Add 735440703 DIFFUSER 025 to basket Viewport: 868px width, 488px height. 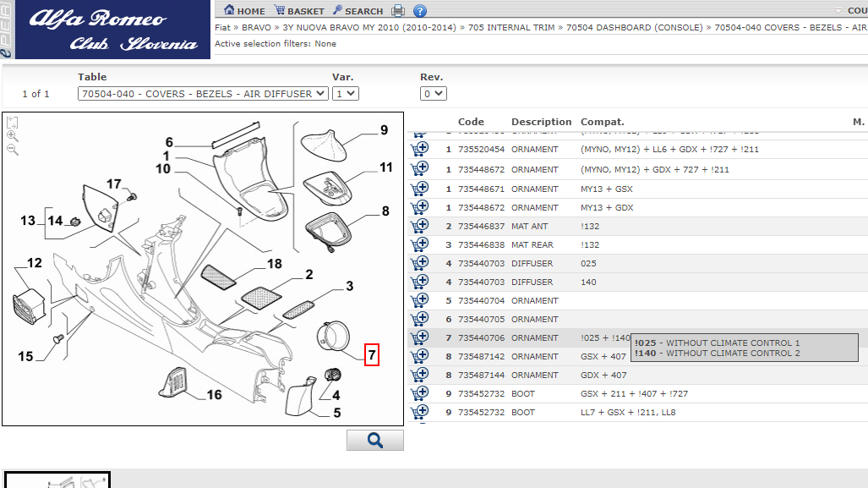[x=419, y=262]
